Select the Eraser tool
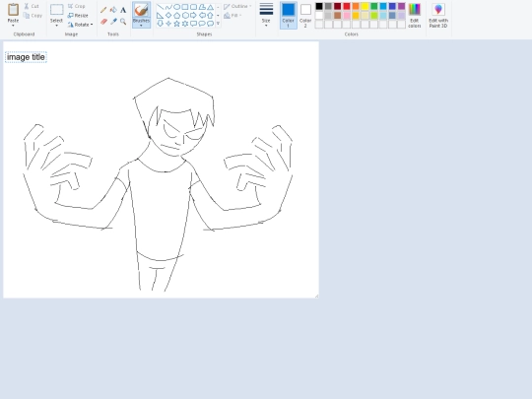Screen dimensions: 532x399 103,22
